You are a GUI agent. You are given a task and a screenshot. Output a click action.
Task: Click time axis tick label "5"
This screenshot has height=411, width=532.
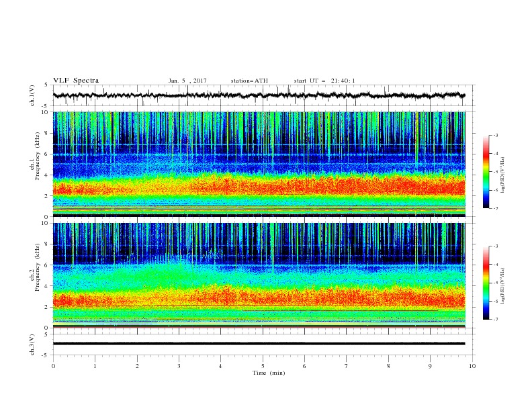tap(263, 366)
